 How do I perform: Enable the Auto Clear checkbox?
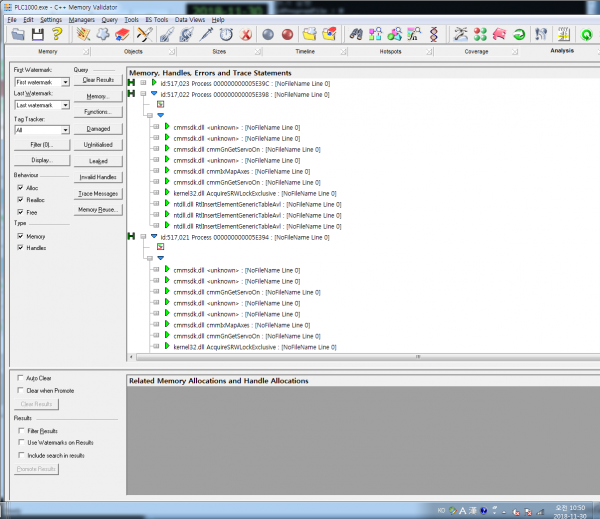point(20,378)
